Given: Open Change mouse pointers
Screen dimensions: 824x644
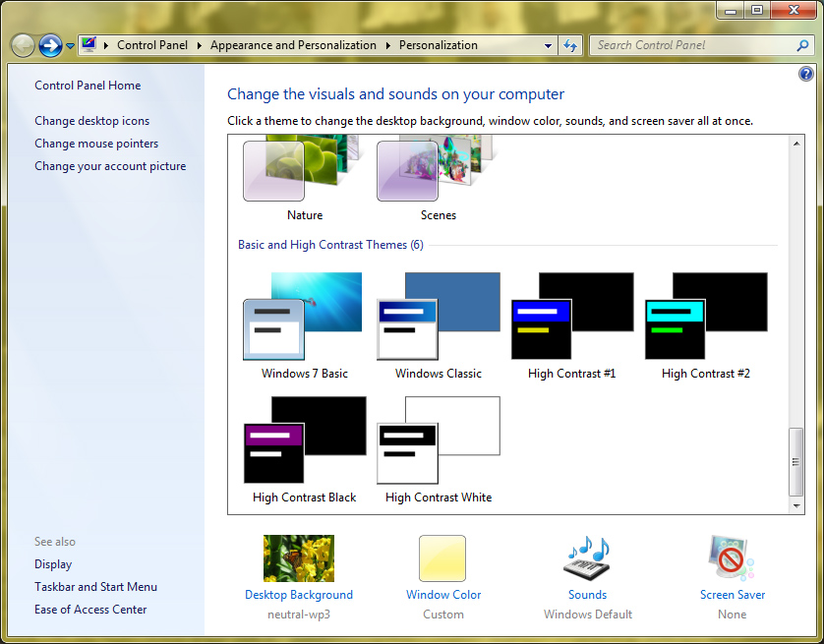Looking at the screenshot, I should [x=96, y=144].
